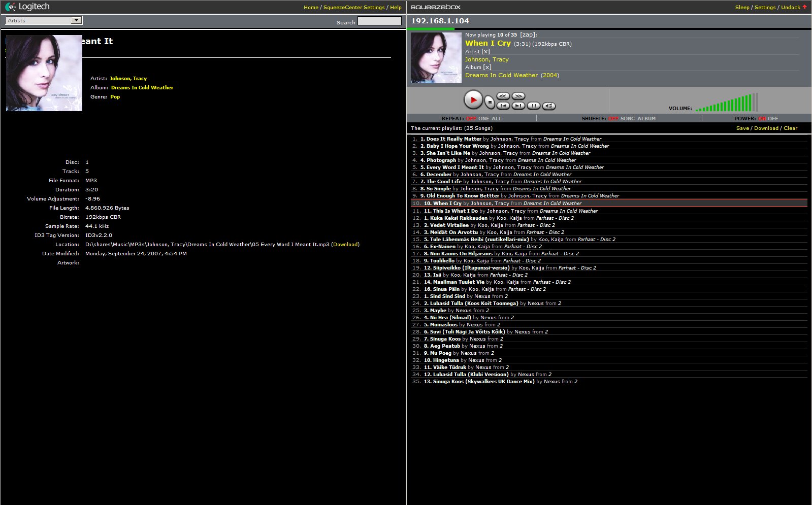Pause the current song
The width and height of the screenshot is (812, 505).
[533, 106]
